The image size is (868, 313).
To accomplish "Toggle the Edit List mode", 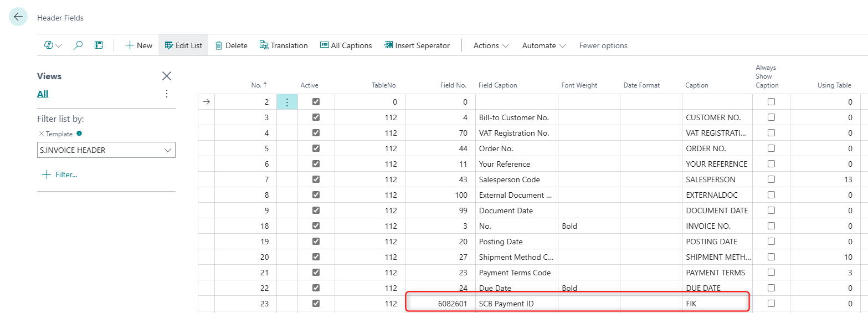I will 183,45.
